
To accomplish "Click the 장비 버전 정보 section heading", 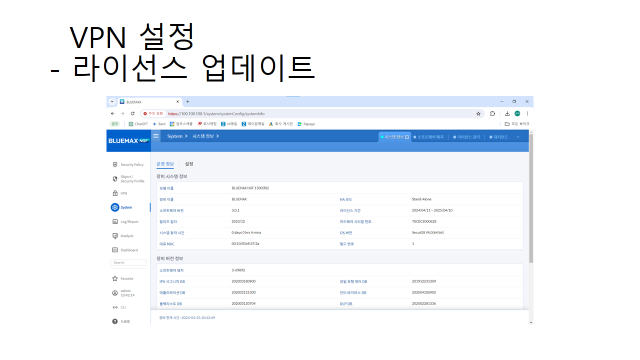I will pyautogui.click(x=170, y=259).
